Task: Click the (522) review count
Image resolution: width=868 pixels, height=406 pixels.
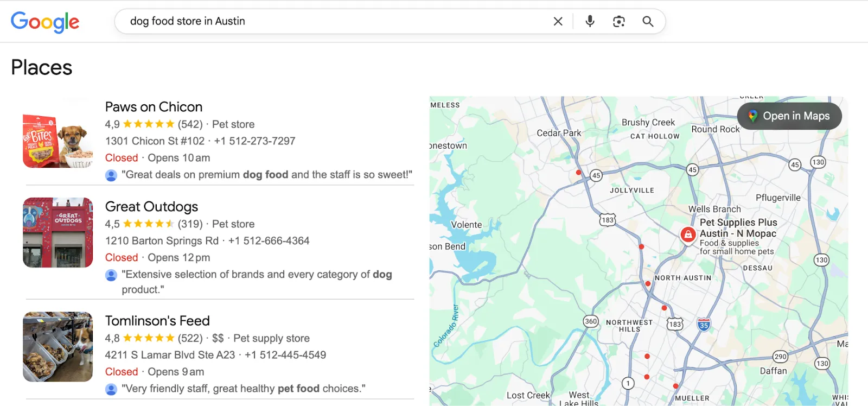Action: [190, 338]
